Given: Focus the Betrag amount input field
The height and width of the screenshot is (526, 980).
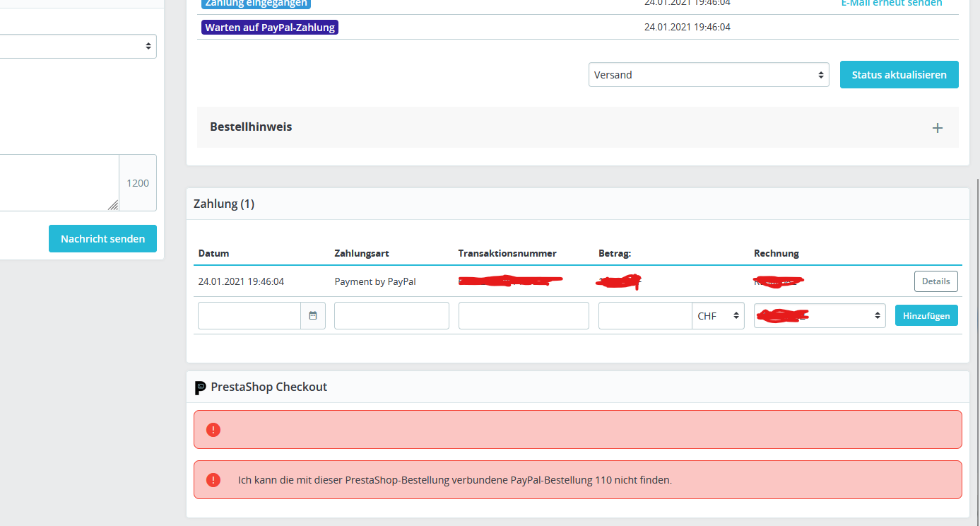Looking at the screenshot, I should point(645,315).
